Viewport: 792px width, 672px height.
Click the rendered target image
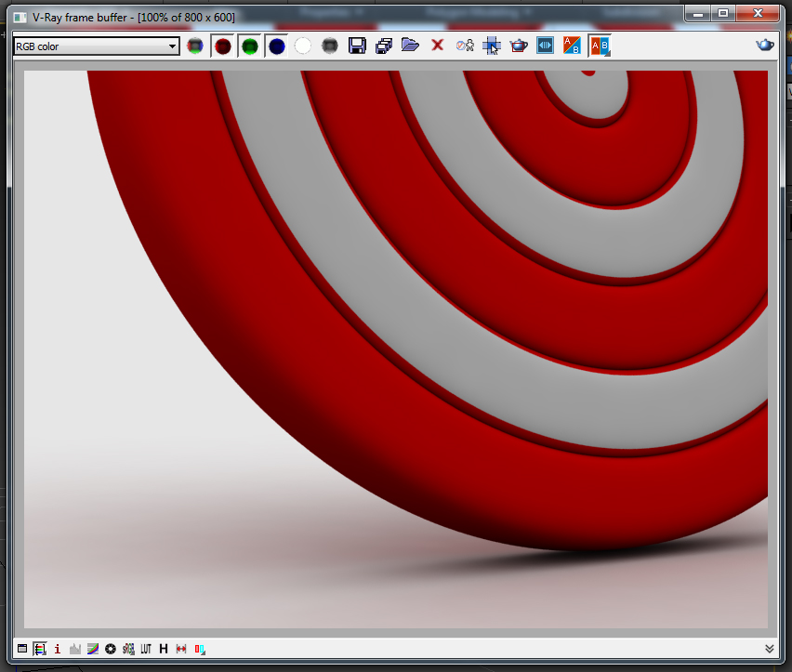pos(395,349)
